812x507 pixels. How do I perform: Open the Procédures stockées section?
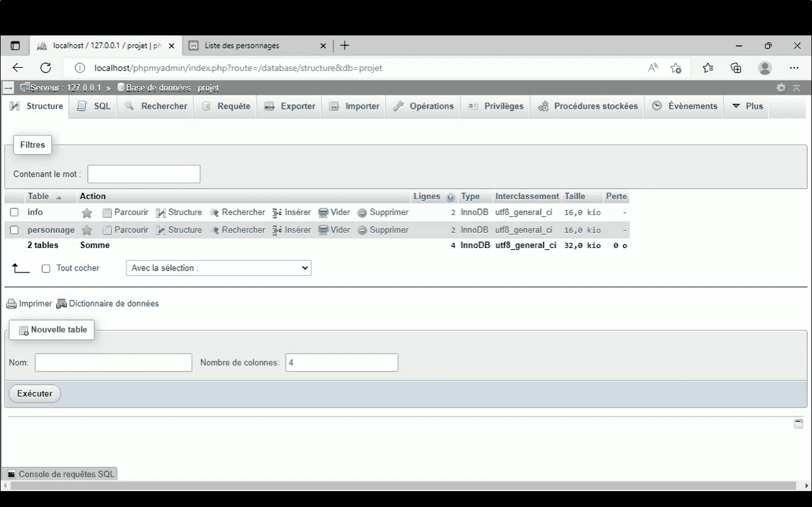click(587, 106)
